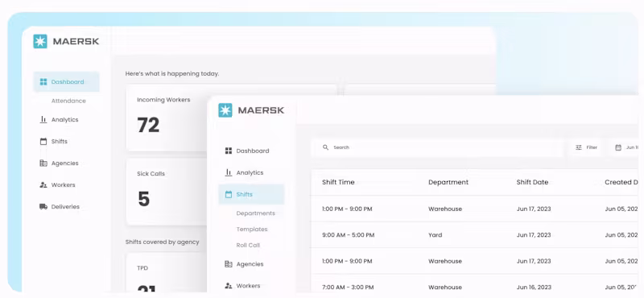This screenshot has width=644, height=298.
Task: Click the Workers people icon in the front window
Action: pos(229,285)
